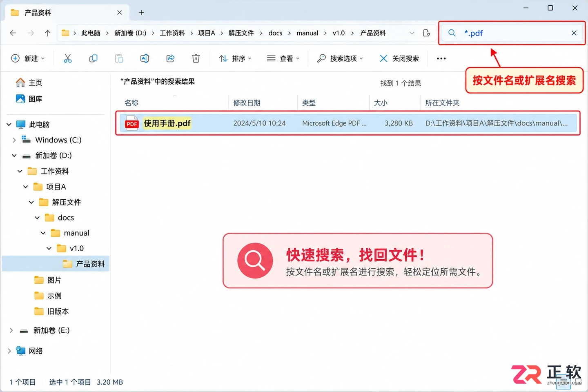
Task: Sort by 名称 column header
Action: click(131, 103)
